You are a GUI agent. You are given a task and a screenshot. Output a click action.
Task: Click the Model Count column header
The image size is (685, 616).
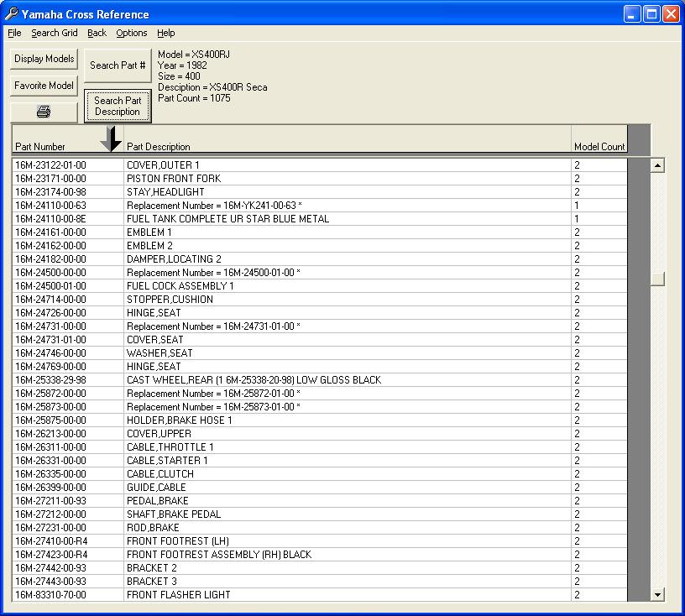click(599, 139)
